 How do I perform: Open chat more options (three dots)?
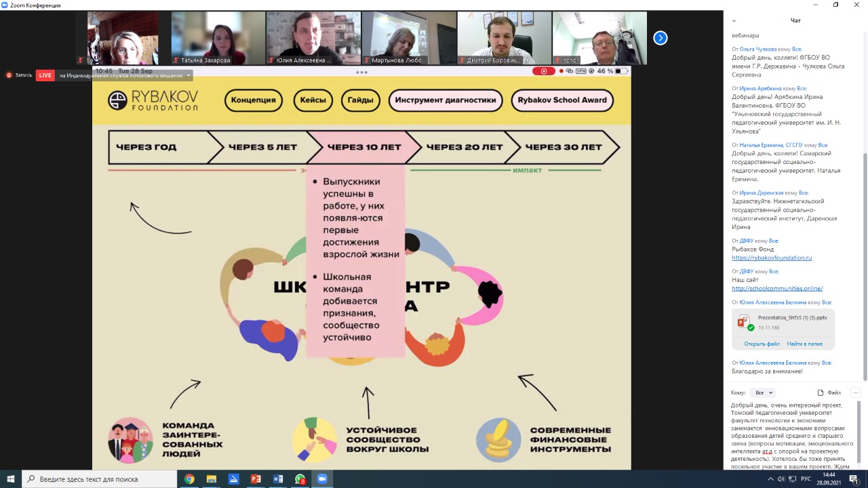(x=856, y=392)
